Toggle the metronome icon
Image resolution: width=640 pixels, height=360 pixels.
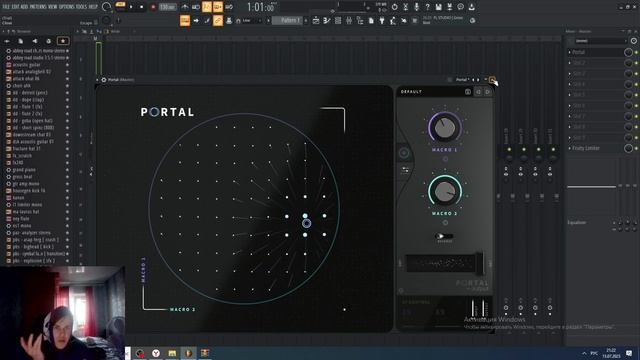(x=185, y=7)
